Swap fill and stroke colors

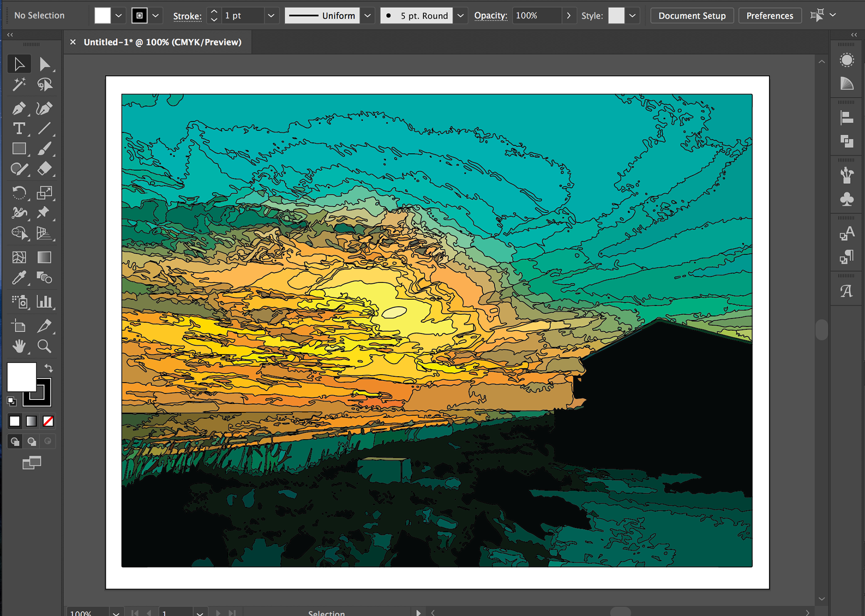tap(49, 368)
